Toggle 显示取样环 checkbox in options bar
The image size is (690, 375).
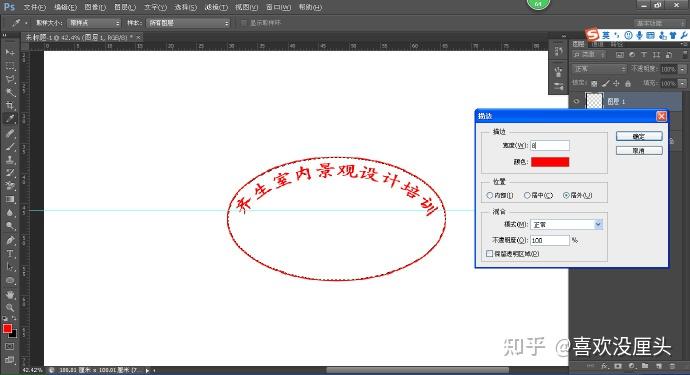pyautogui.click(x=243, y=23)
